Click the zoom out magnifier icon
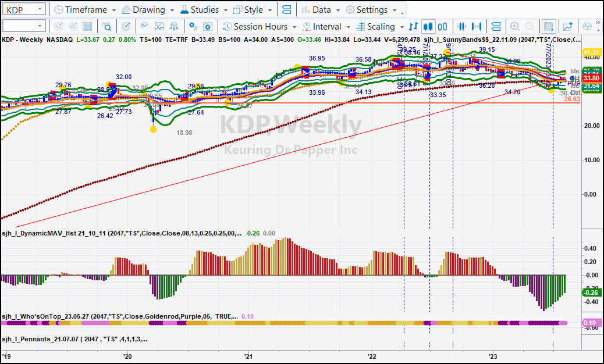 tap(530, 27)
